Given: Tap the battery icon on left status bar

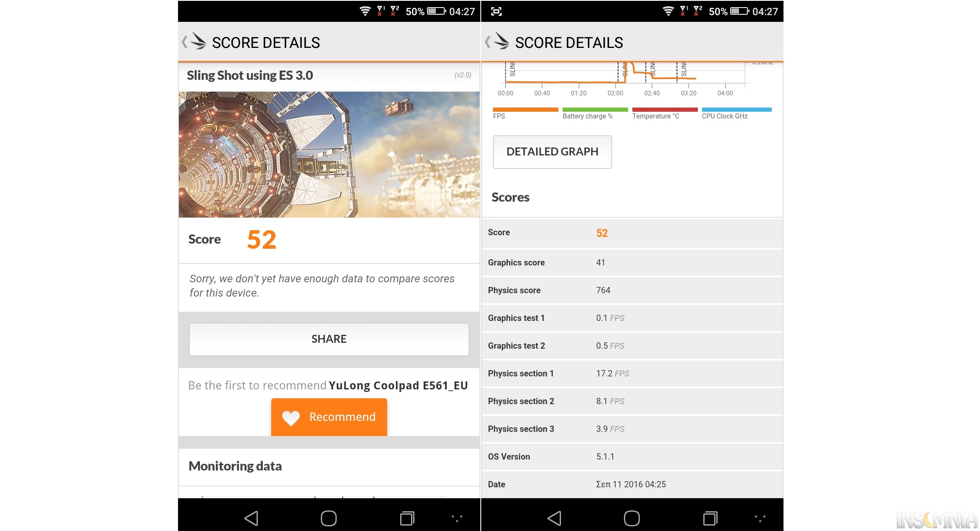Looking at the screenshot, I should (436, 11).
